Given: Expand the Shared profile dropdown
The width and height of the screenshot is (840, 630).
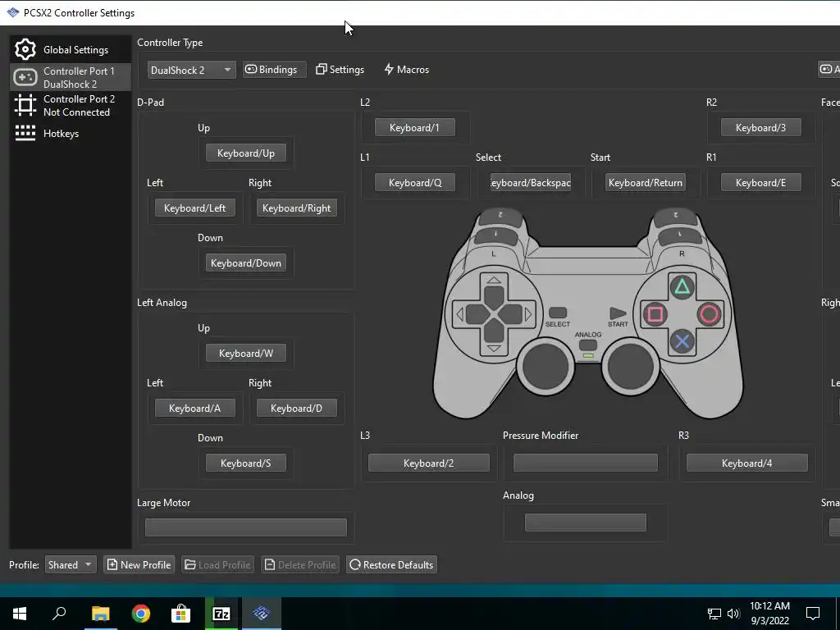Looking at the screenshot, I should [x=71, y=564].
